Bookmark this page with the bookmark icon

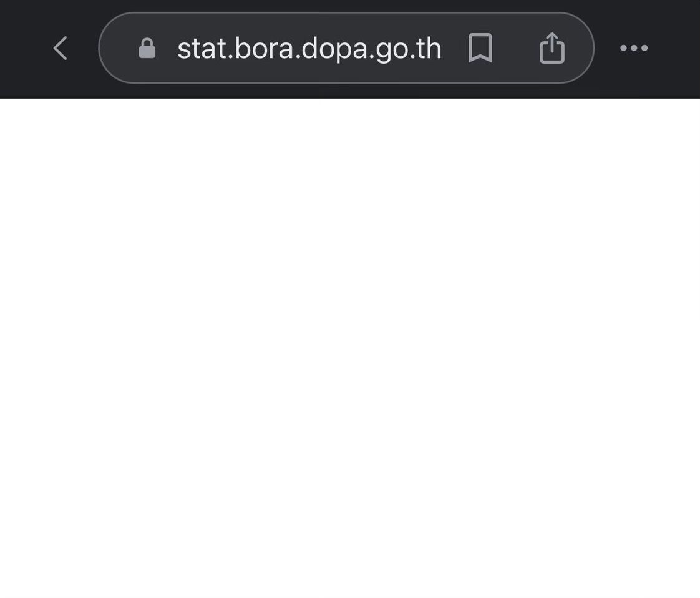480,48
